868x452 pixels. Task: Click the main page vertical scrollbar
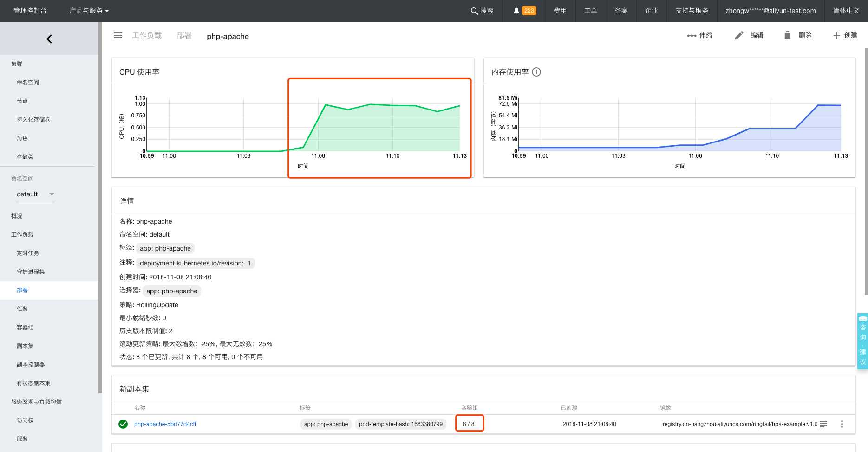[866, 172]
